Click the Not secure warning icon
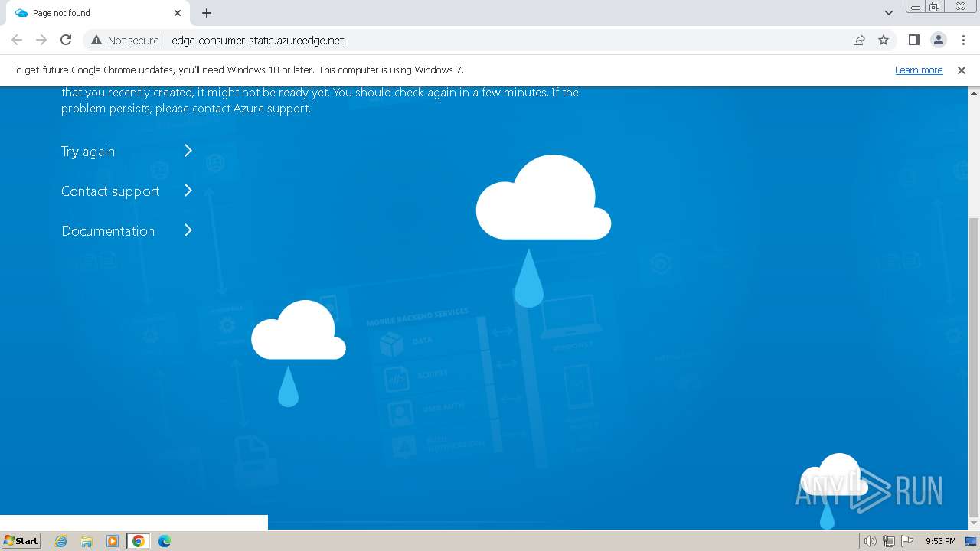The width and height of the screenshot is (980, 551). [96, 41]
